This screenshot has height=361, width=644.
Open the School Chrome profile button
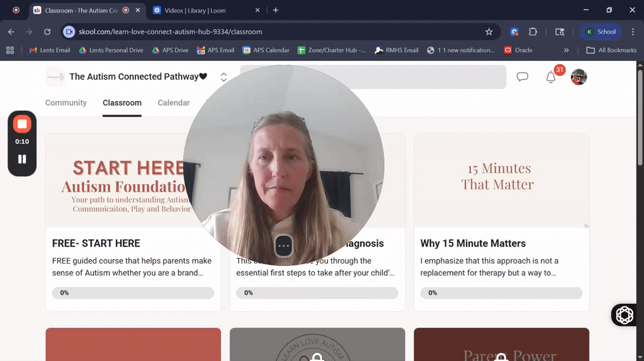click(601, 31)
